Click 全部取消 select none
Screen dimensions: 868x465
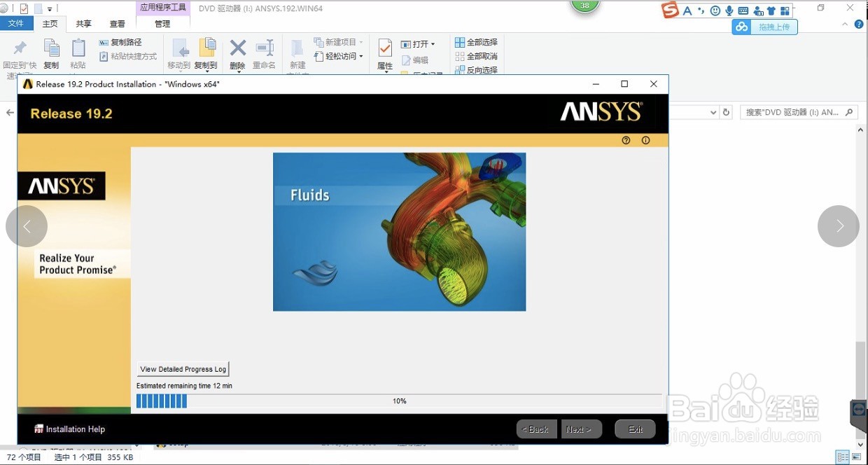tap(476, 57)
